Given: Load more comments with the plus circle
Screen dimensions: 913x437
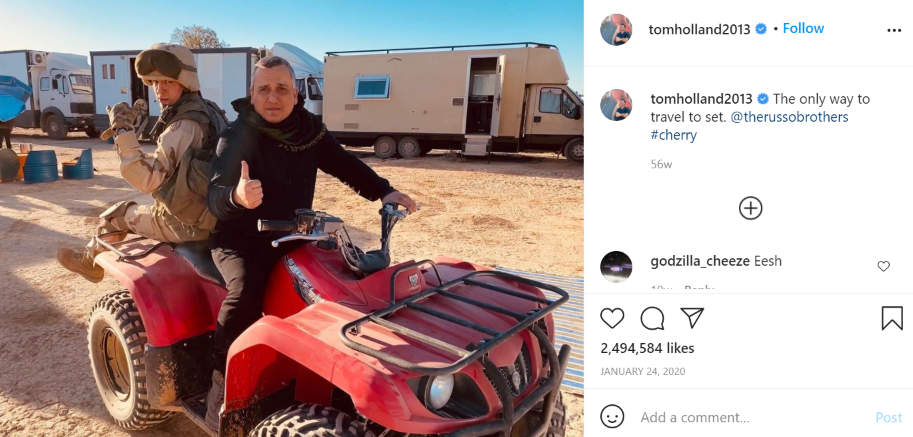Looking at the screenshot, I should click(x=751, y=208).
